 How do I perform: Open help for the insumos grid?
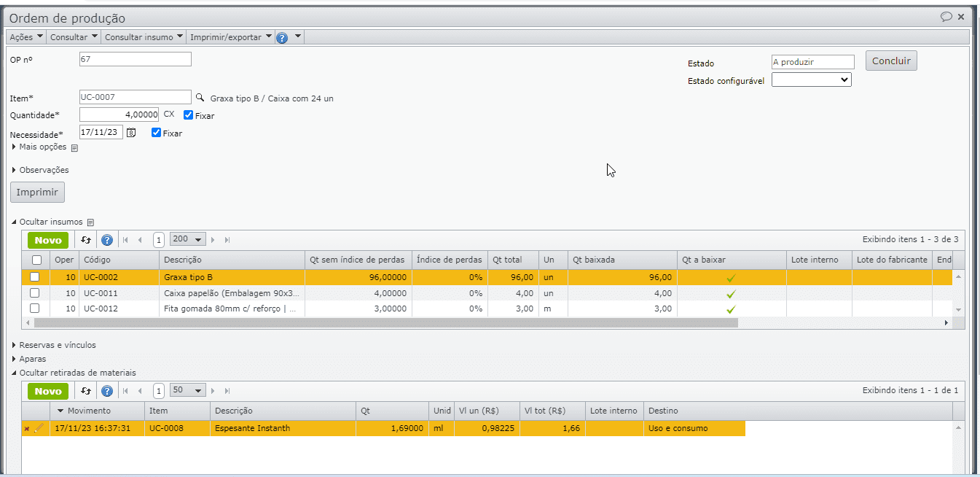[x=107, y=240]
